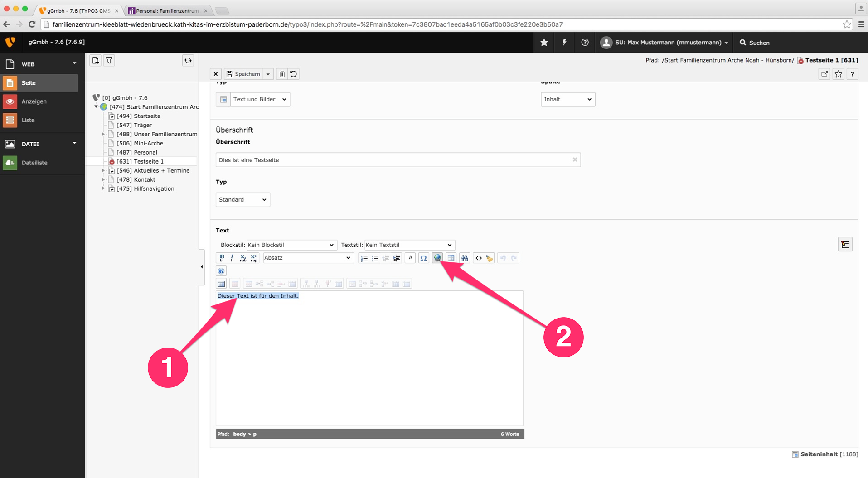This screenshot has height=478, width=868.
Task: Open the Liste module in sidebar
Action: pyautogui.click(x=28, y=120)
